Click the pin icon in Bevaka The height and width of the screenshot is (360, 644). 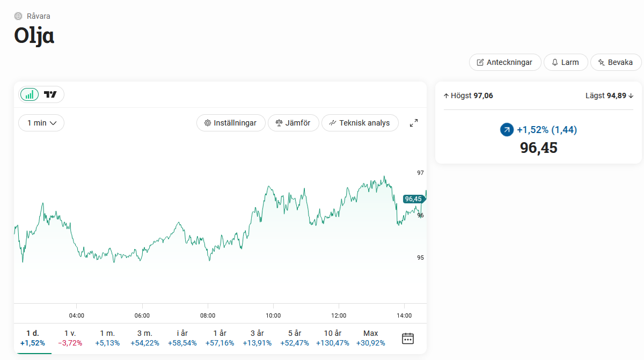point(601,62)
